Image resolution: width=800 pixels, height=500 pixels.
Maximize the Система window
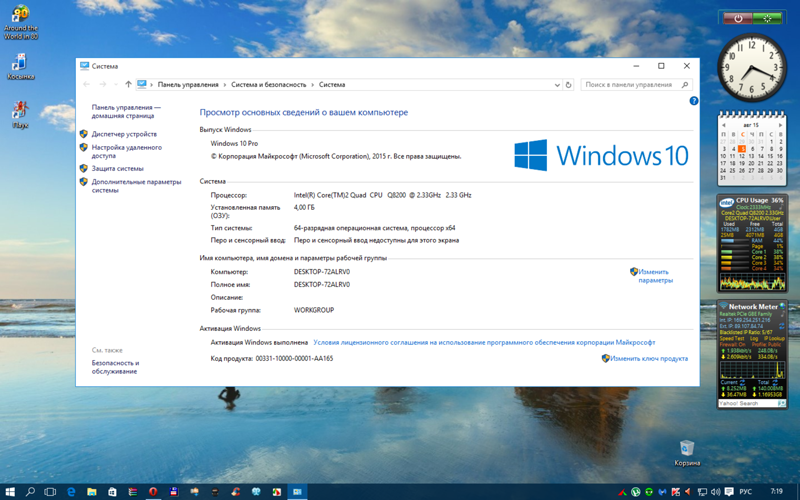[661, 66]
